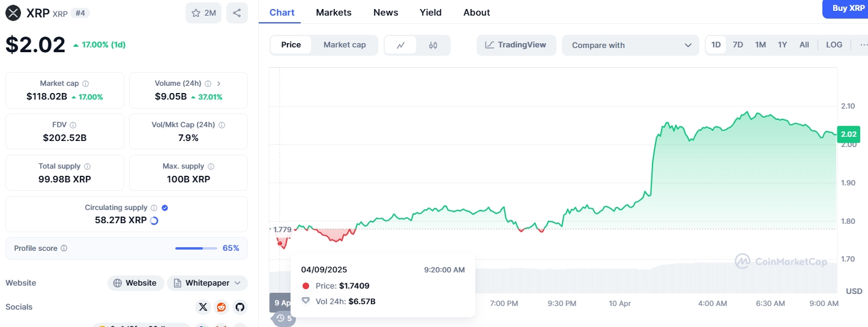This screenshot has height=327, width=868.
Task: Click the verified circulating supply badge
Action: coord(164,208)
